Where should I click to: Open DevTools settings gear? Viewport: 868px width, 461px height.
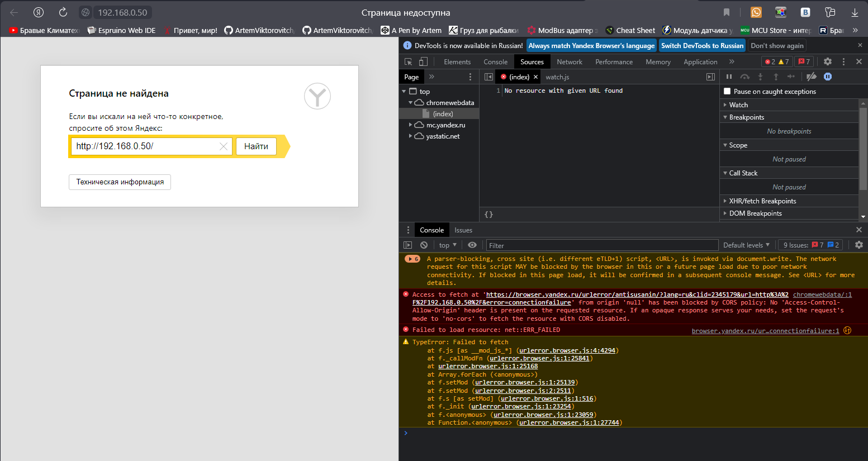[828, 61]
